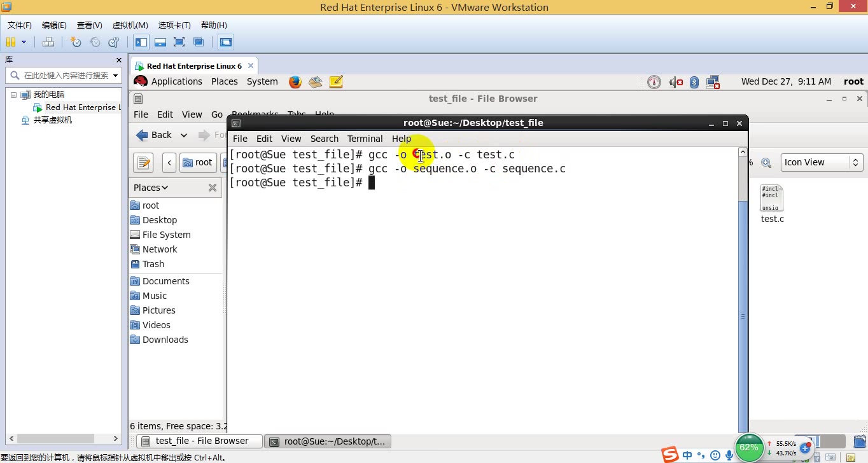This screenshot has height=463, width=868.
Task: Open the 选项卡(T) menu
Action: (x=174, y=25)
